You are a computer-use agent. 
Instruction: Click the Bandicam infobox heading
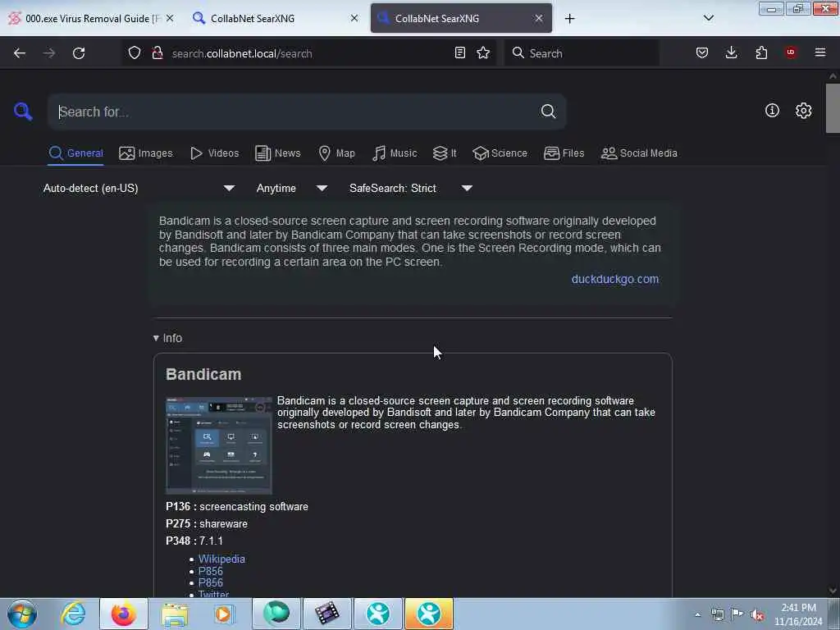click(x=203, y=374)
